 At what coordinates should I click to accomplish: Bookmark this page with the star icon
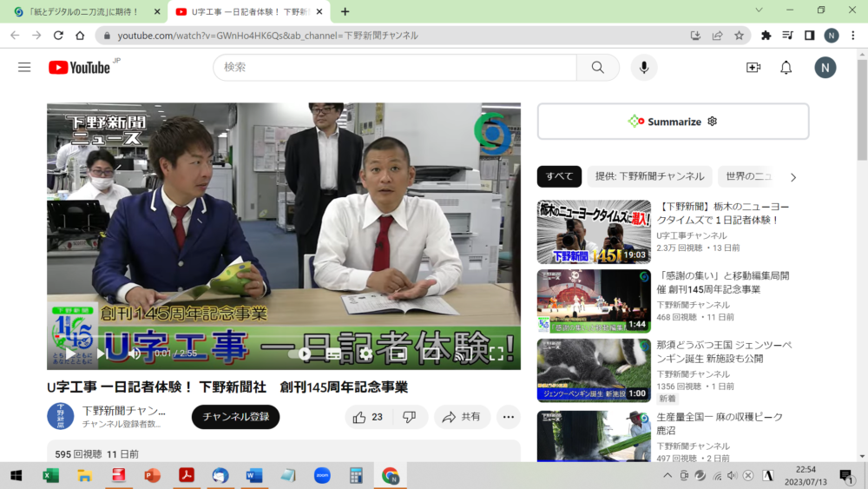point(739,36)
